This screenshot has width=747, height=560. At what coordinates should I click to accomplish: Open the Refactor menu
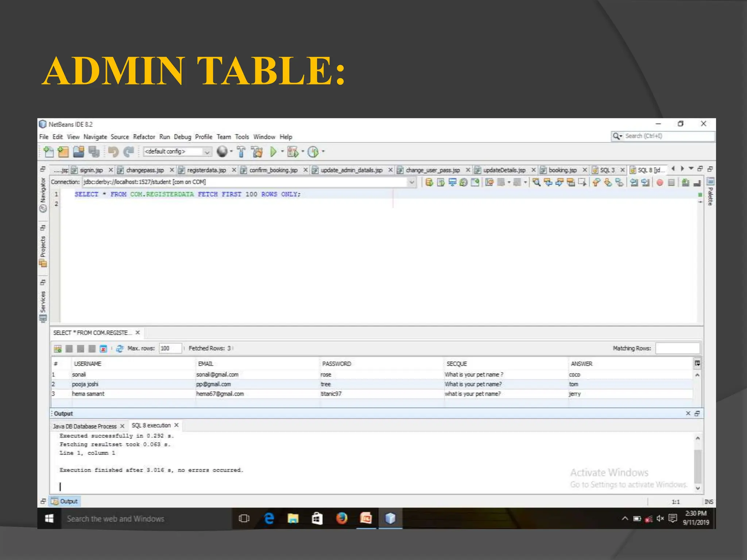pos(144,137)
